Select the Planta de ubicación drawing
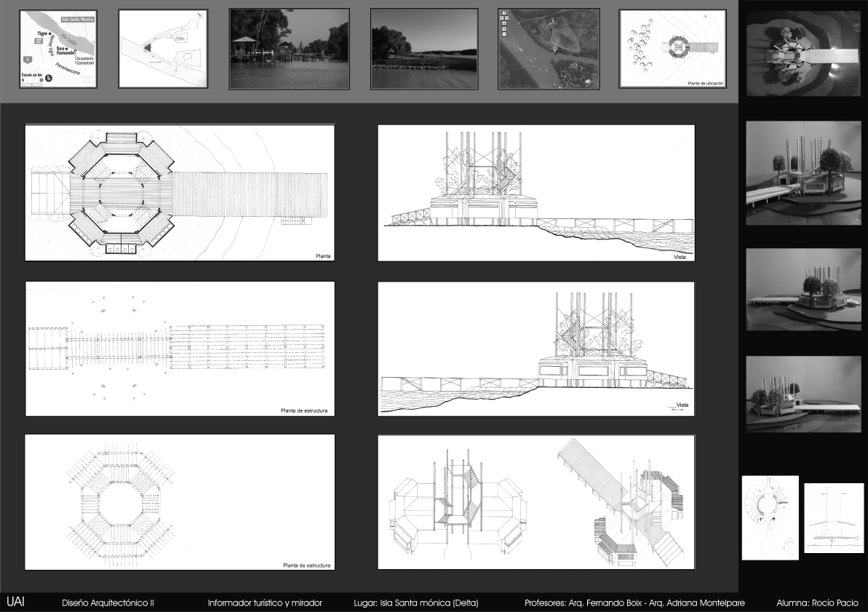The image size is (868, 612). pyautogui.click(x=671, y=49)
